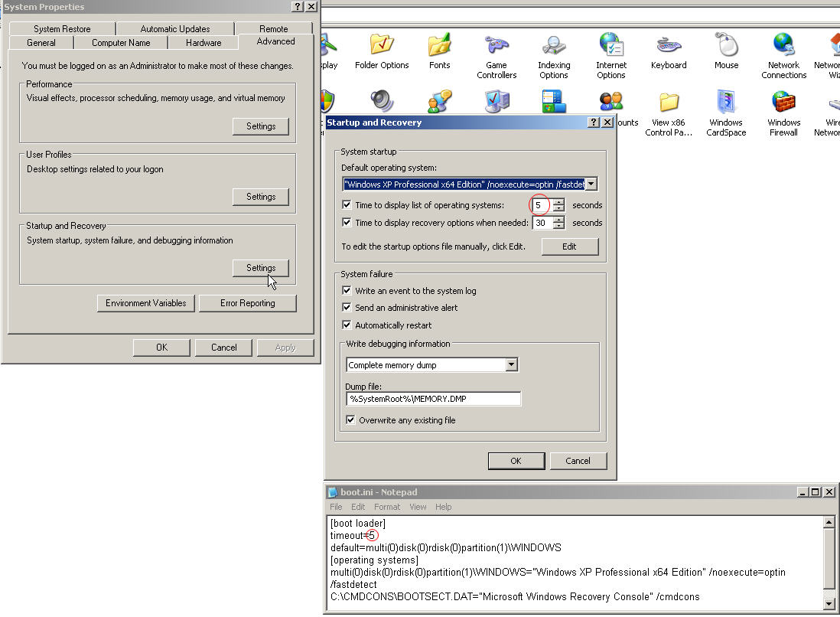The width and height of the screenshot is (840, 617).
Task: Click Edit to open startup options file
Action: tap(569, 246)
